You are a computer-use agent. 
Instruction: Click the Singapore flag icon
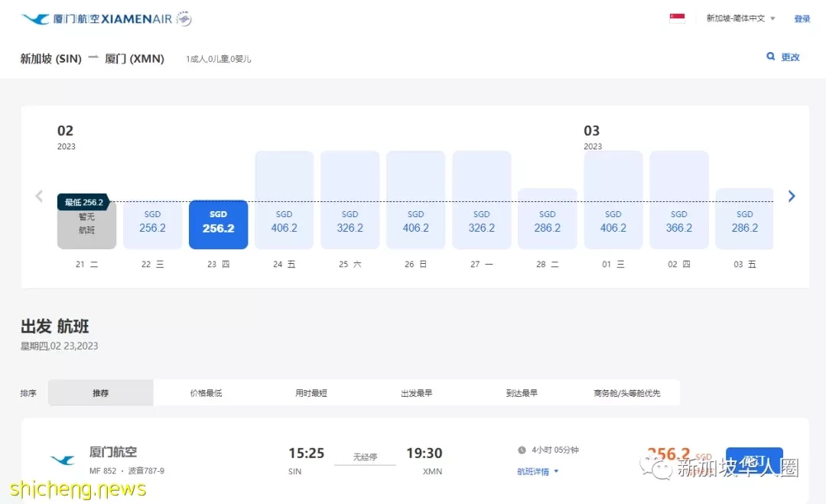tap(677, 18)
